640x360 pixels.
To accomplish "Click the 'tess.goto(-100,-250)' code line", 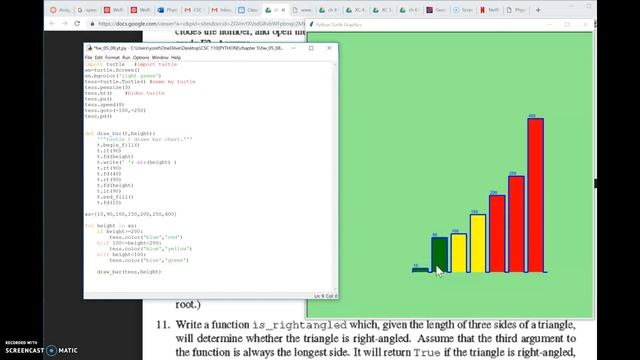I will click(115, 111).
